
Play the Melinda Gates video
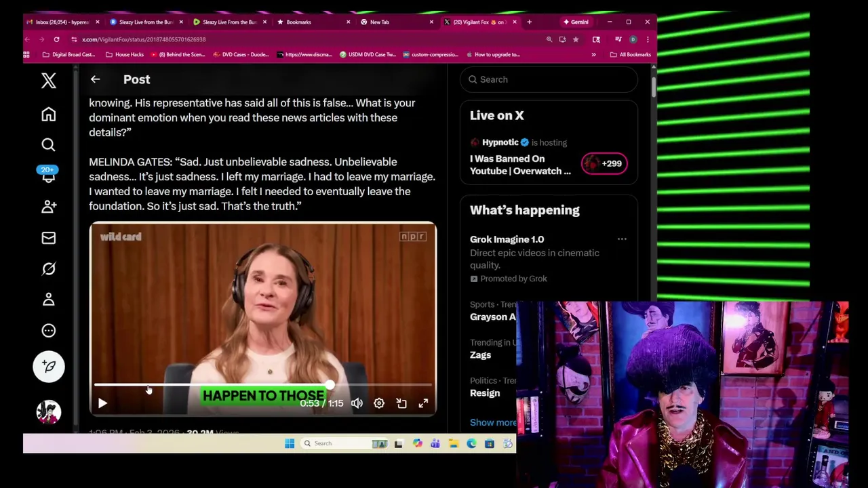[102, 403]
